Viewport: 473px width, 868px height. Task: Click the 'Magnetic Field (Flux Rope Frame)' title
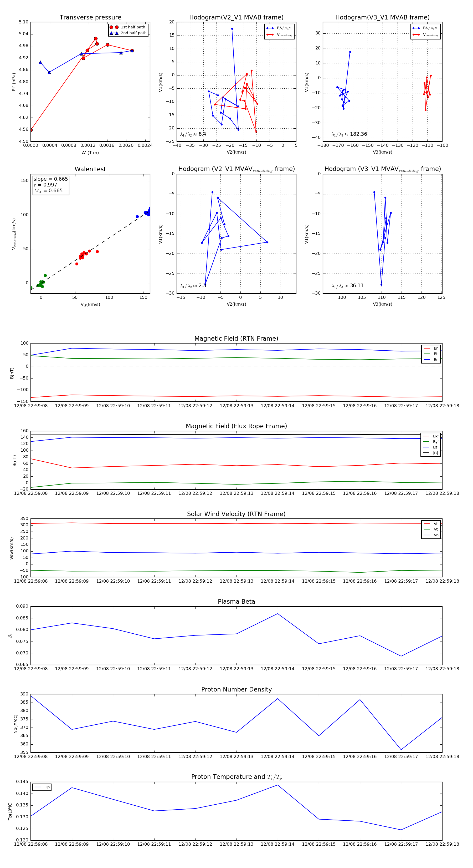click(x=236, y=426)
